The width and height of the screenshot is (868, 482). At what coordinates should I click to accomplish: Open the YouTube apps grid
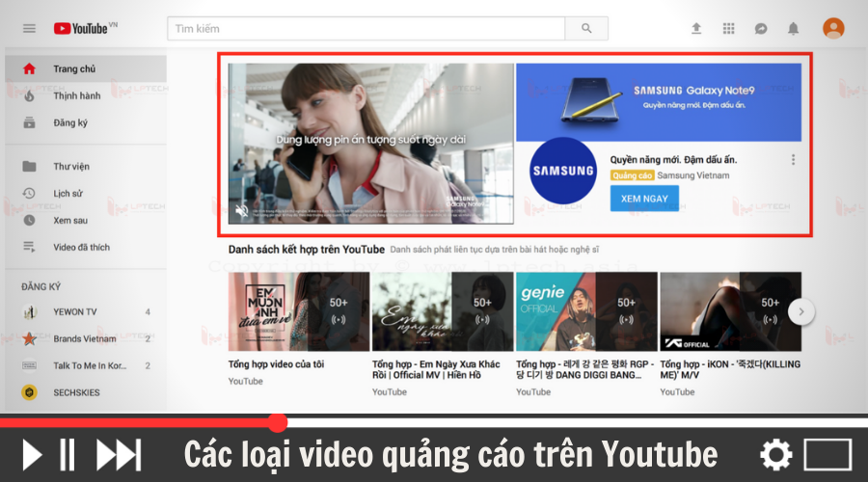click(728, 28)
